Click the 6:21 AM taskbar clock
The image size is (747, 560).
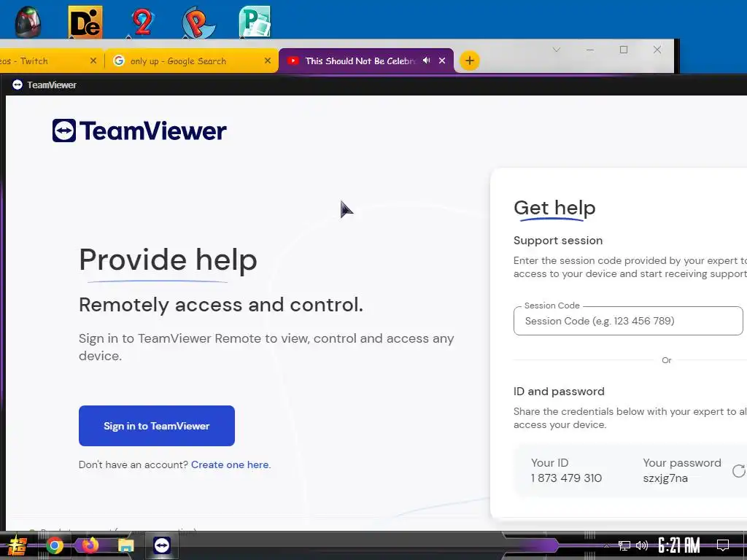coord(679,545)
